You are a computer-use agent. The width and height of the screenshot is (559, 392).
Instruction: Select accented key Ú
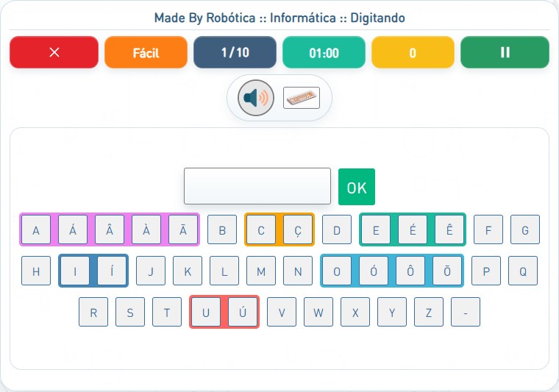(243, 312)
